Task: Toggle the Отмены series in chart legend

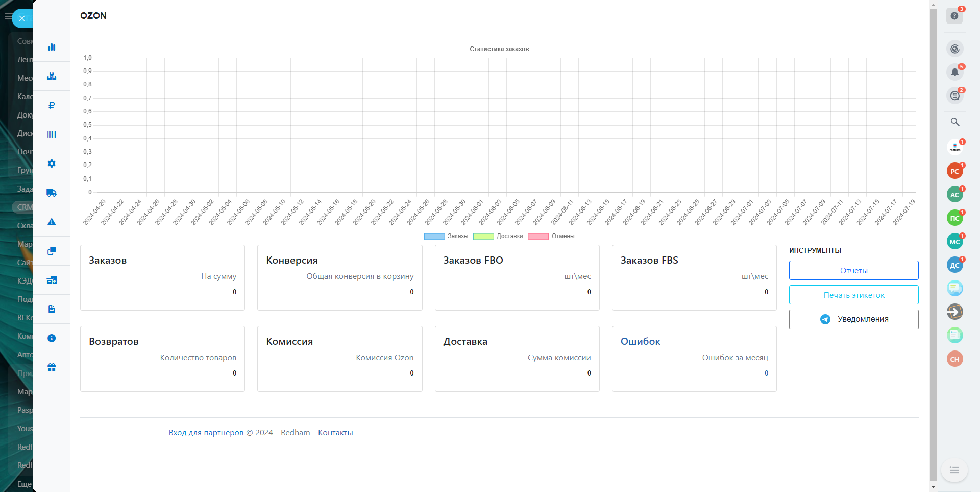Action: click(x=551, y=236)
